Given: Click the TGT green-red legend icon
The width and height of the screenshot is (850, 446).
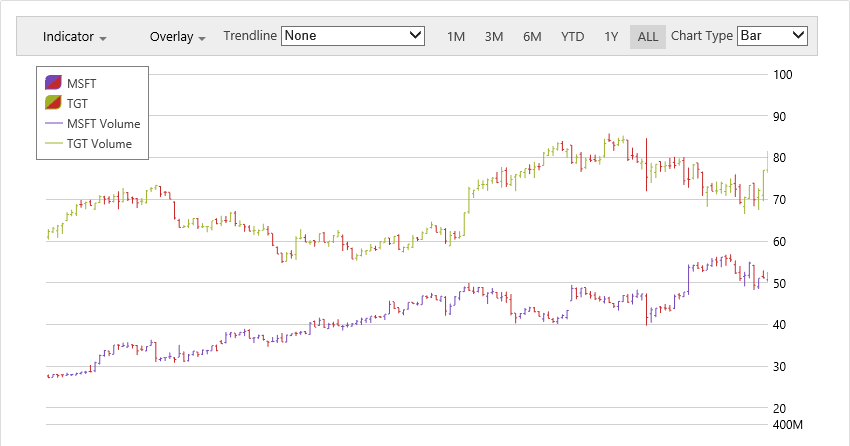Looking at the screenshot, I should [x=54, y=103].
